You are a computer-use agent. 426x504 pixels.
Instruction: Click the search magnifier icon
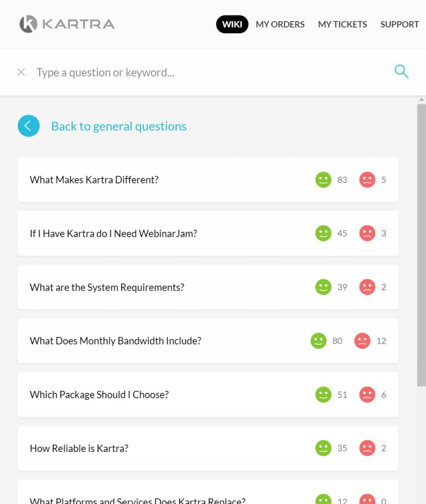[401, 72]
